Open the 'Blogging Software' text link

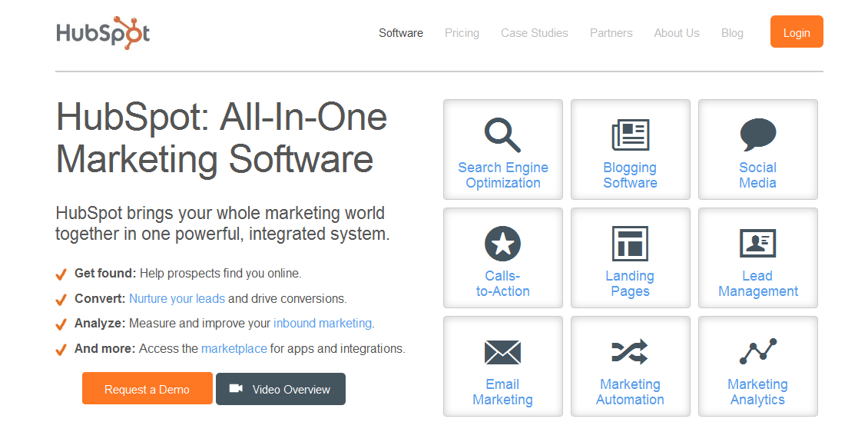coord(630,175)
